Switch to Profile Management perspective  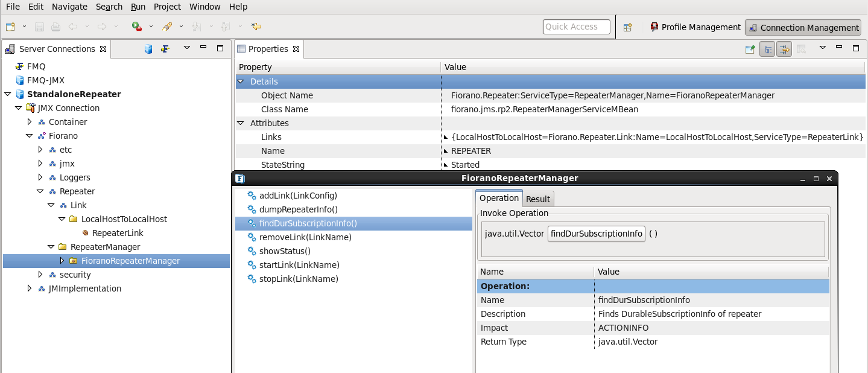click(695, 27)
